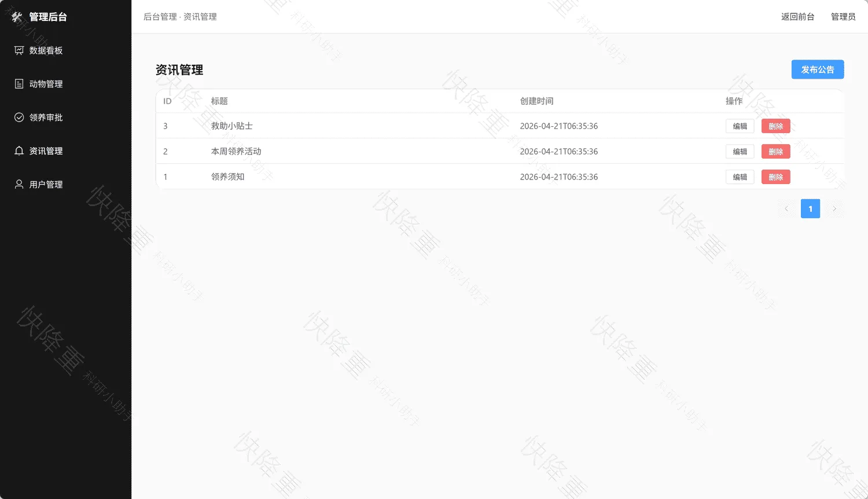
Task: Open 领养审批 in the sidebar
Action: pos(65,118)
